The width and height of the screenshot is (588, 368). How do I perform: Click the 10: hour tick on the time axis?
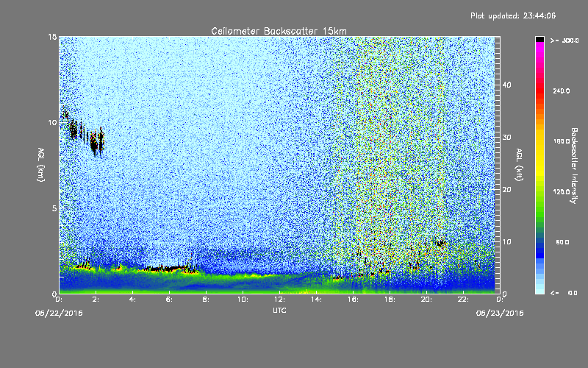click(x=243, y=300)
